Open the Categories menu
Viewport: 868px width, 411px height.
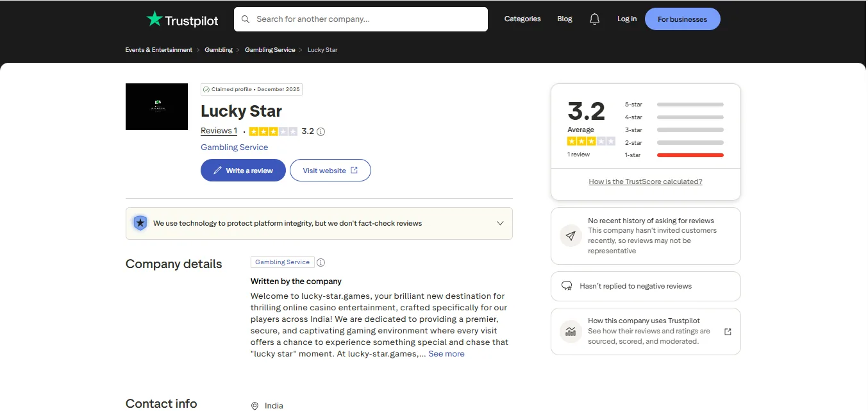522,19
